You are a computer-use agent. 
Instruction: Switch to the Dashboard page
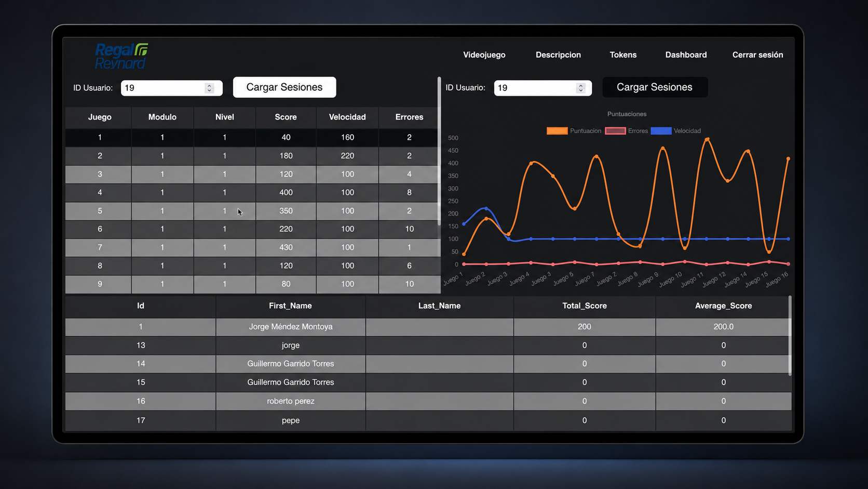[686, 55]
